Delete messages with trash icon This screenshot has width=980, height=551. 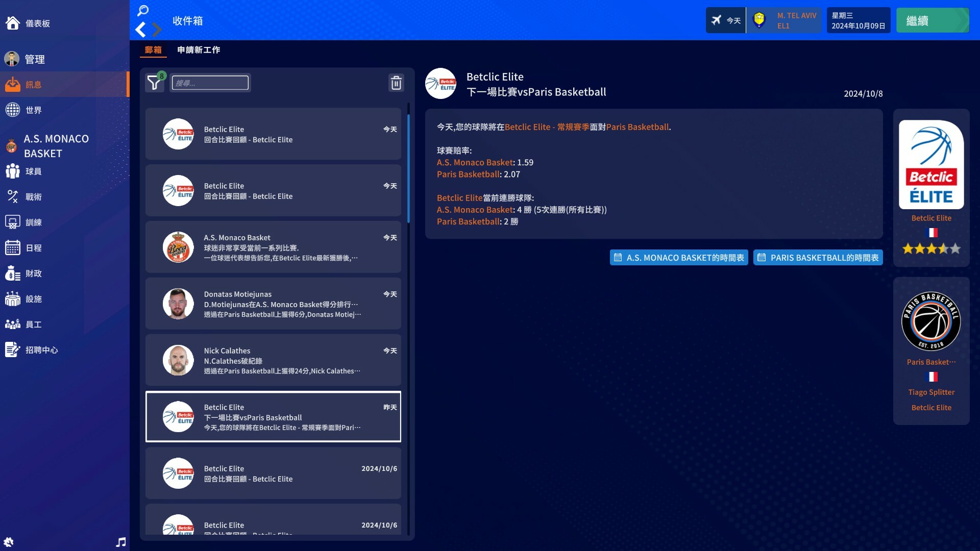click(x=396, y=83)
